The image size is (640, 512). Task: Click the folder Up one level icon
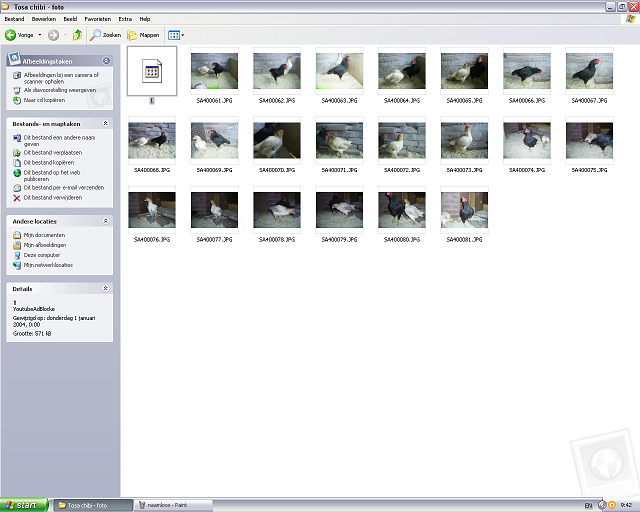(77, 35)
